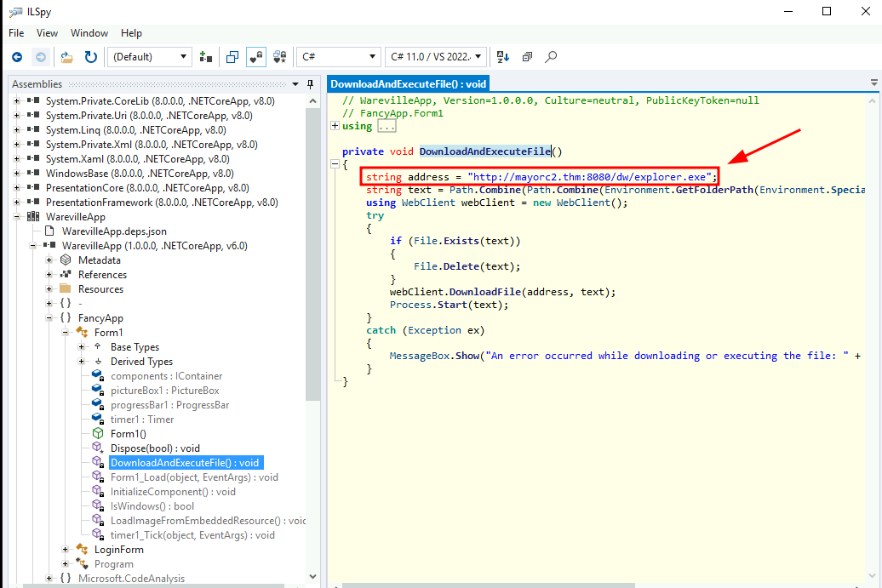Select the Resources folder node
The height and width of the screenshot is (588, 882).
click(x=100, y=289)
